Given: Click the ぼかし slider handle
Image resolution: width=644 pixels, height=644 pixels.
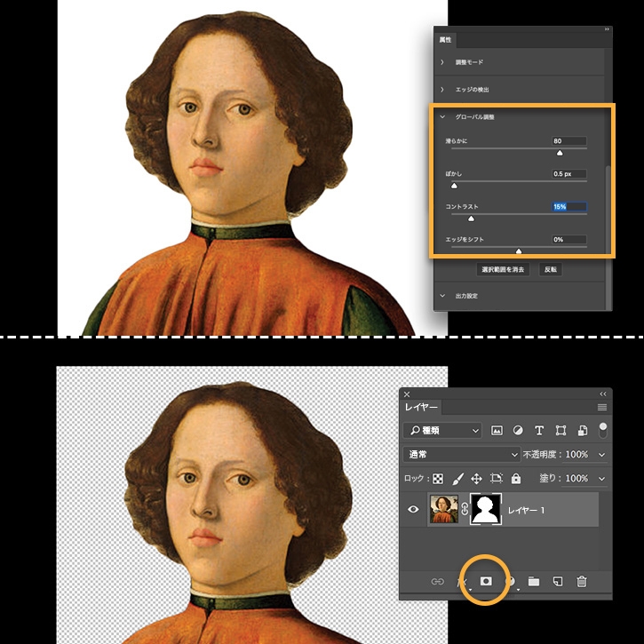Looking at the screenshot, I should point(454,186).
